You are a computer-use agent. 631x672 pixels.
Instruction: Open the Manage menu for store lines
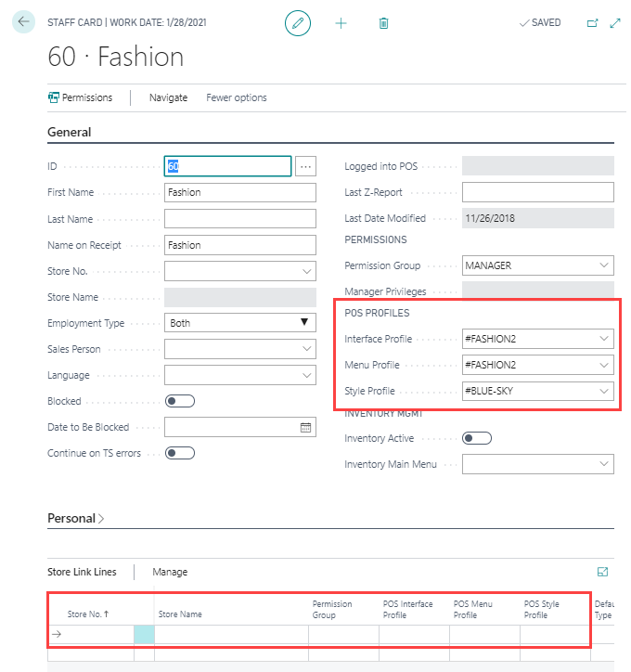coord(170,572)
